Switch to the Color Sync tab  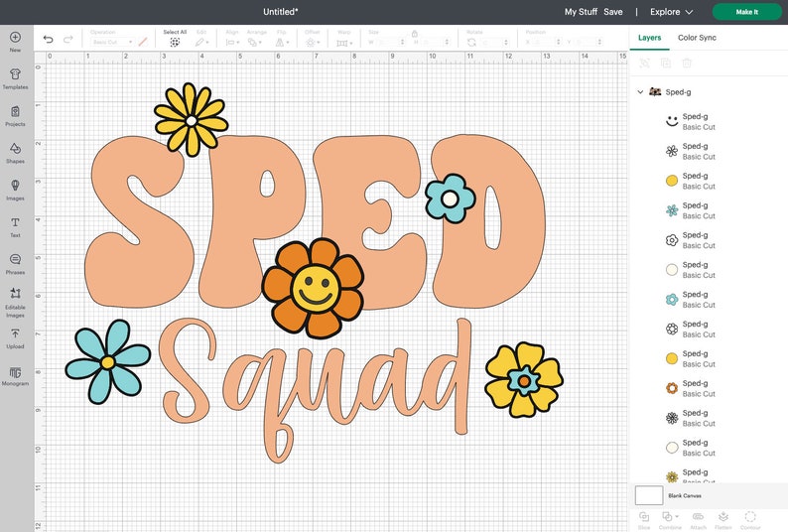(x=697, y=38)
